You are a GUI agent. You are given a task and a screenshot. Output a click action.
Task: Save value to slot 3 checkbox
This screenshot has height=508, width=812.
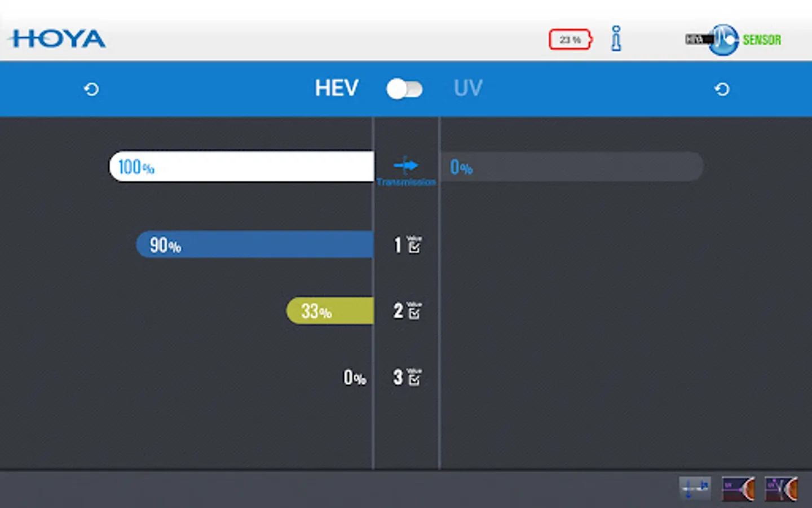coord(413,377)
